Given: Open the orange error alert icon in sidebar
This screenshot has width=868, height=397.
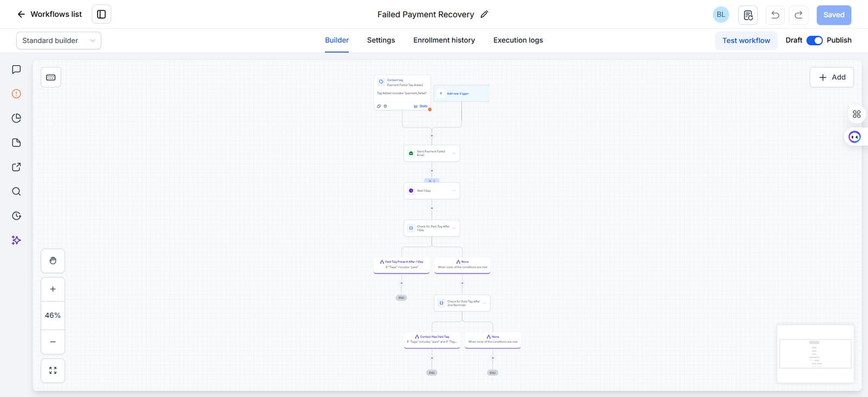Looking at the screenshot, I should tap(16, 94).
